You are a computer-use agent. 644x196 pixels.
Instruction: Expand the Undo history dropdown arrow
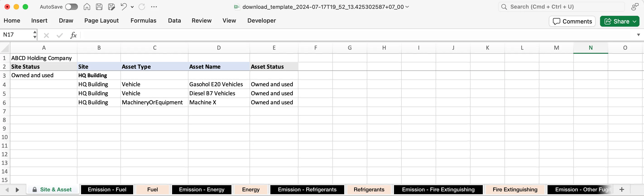(132, 7)
